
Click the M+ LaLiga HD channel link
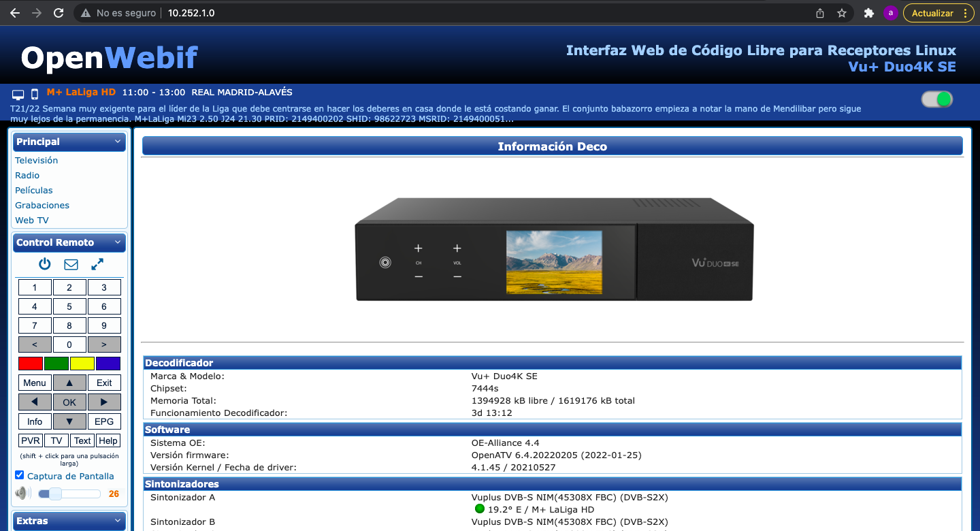coord(81,92)
